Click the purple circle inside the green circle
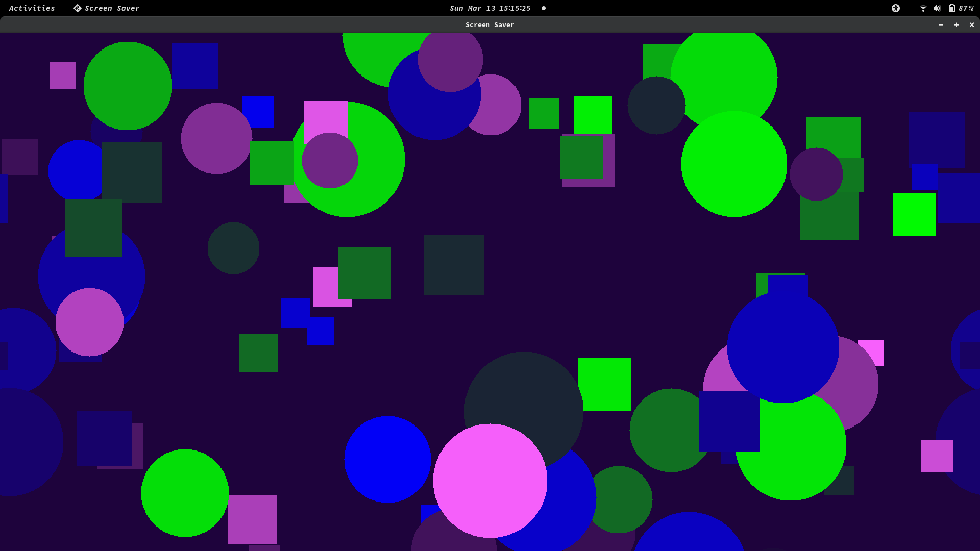This screenshot has width=980, height=551. click(x=330, y=161)
